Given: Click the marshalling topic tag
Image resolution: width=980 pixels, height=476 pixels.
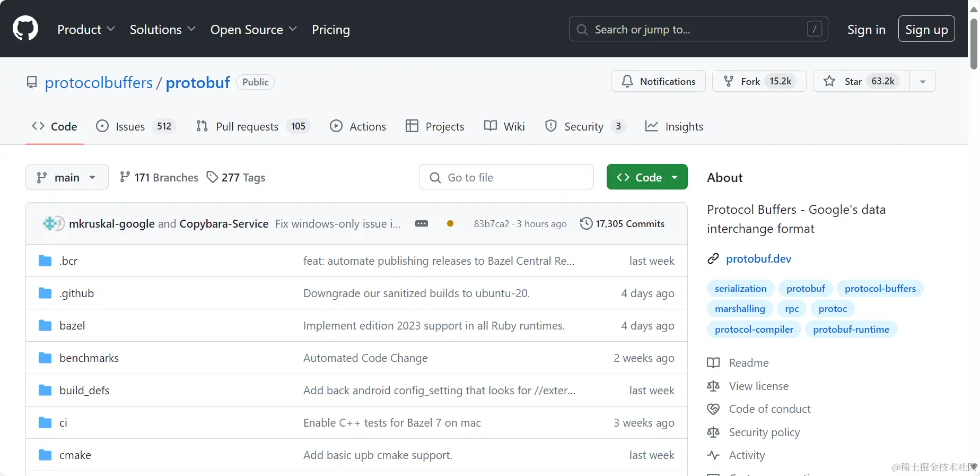Looking at the screenshot, I should click(740, 308).
